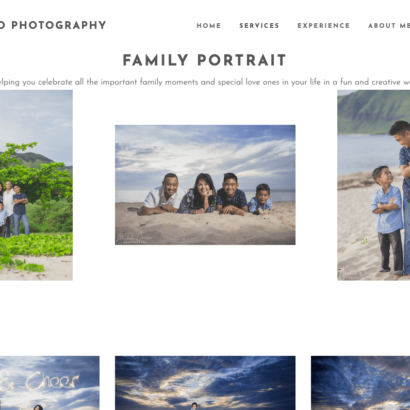Open the Home menu item
410x410 pixels.
click(209, 26)
